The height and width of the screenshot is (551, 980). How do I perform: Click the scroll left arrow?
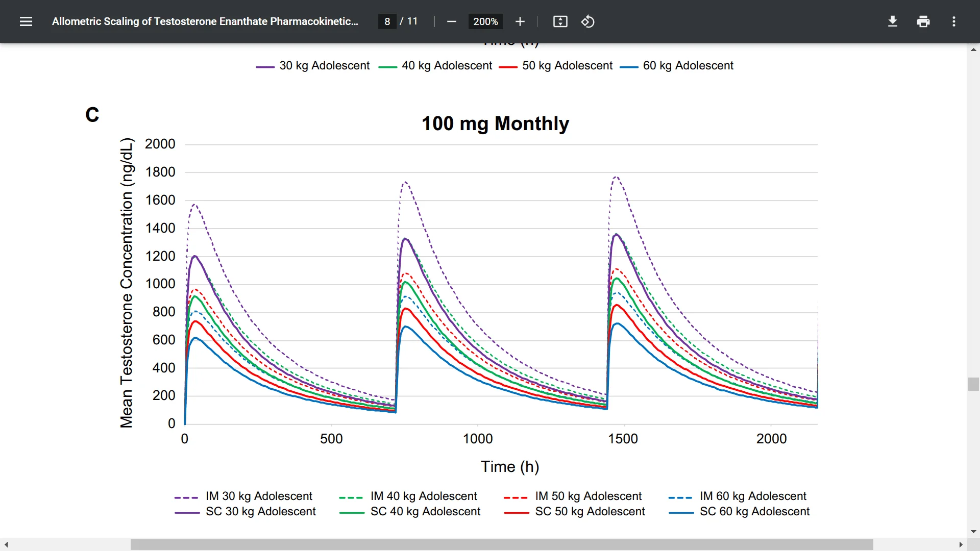coord(6,545)
